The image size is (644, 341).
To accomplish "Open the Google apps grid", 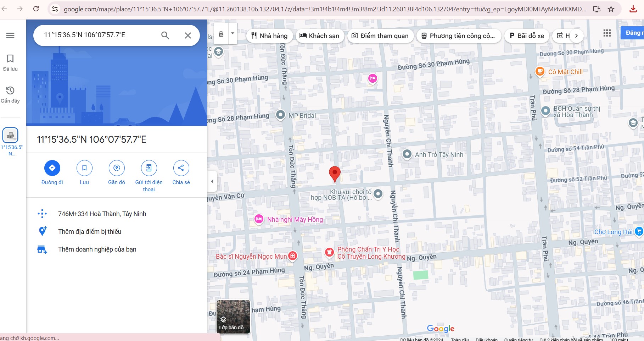I will [x=607, y=33].
